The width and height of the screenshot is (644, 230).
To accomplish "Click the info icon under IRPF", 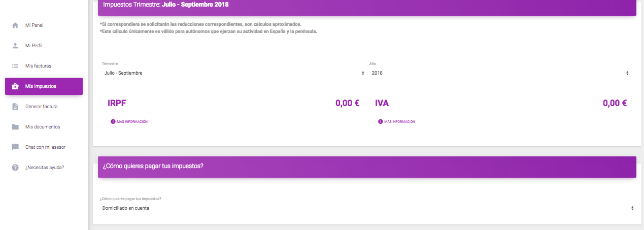I will (113, 122).
